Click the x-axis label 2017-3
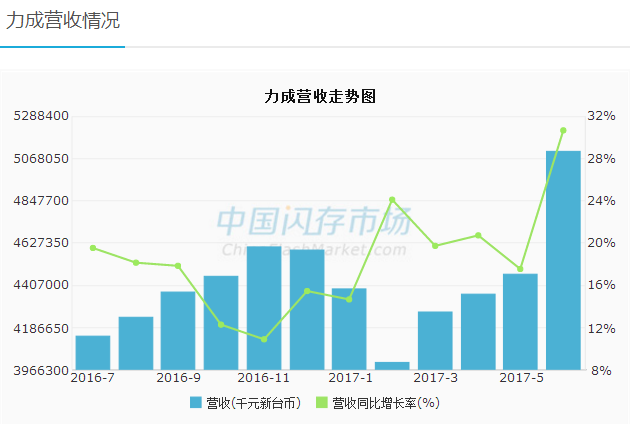Viewport: 630px width, 424px height. 435,378
